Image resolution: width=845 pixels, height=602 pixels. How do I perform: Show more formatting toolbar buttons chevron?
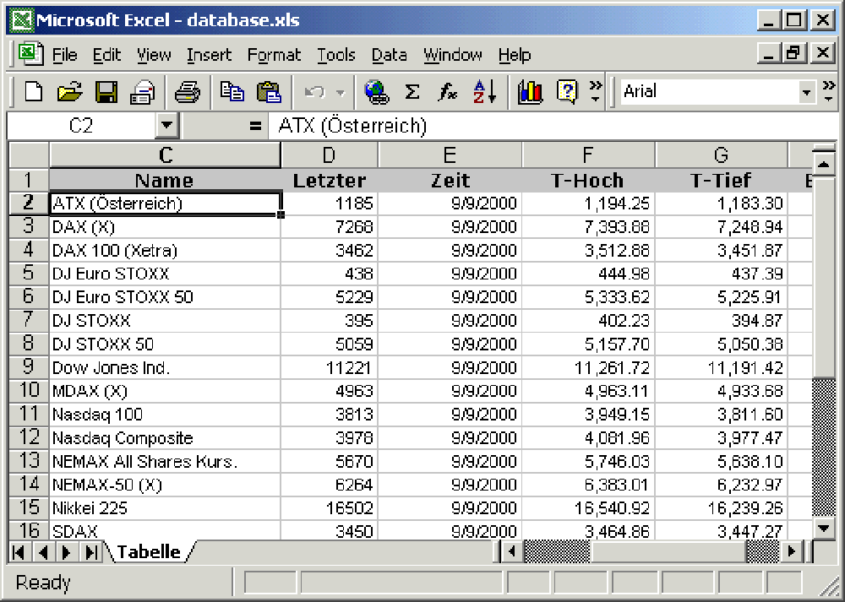829,91
